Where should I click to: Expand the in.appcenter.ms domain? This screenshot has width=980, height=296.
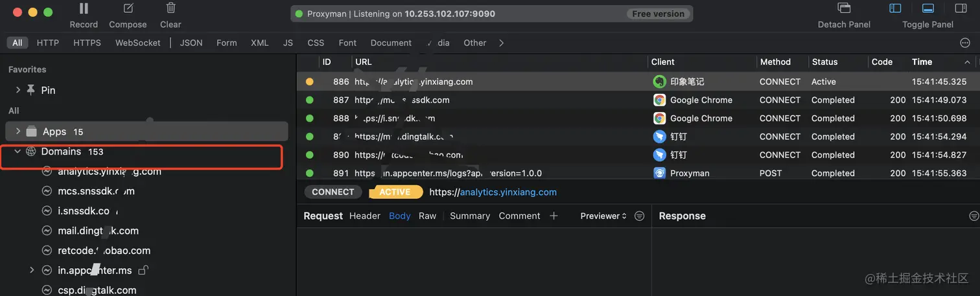tap(32, 270)
